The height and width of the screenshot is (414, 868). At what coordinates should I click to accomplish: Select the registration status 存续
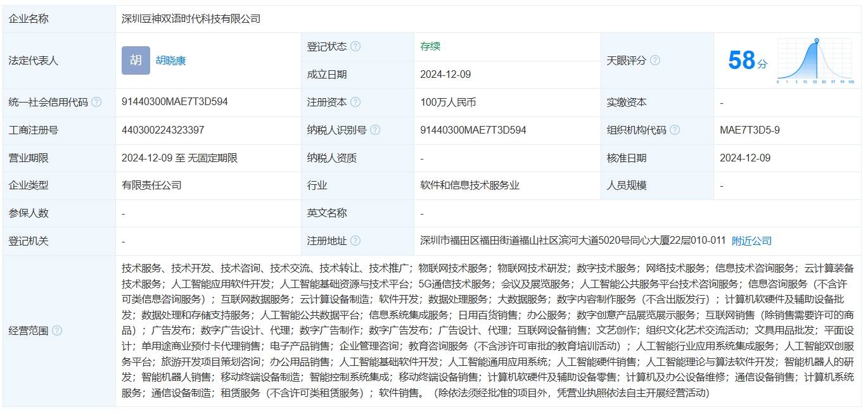[430, 46]
